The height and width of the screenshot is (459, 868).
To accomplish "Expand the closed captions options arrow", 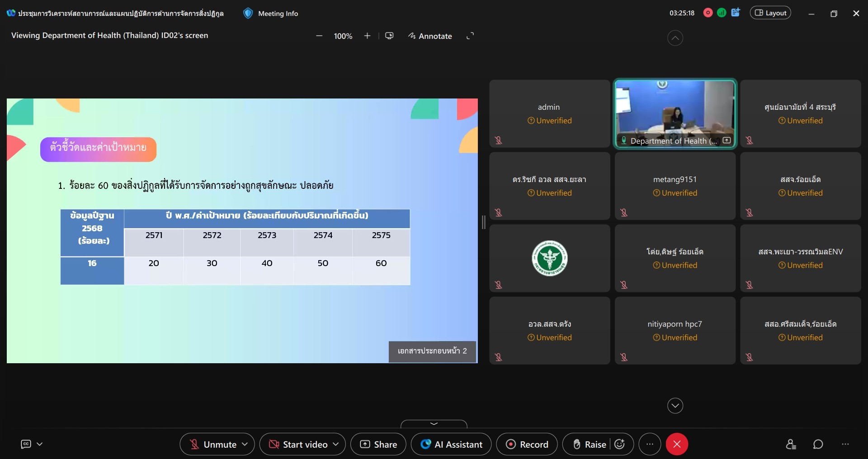I will [x=40, y=445].
